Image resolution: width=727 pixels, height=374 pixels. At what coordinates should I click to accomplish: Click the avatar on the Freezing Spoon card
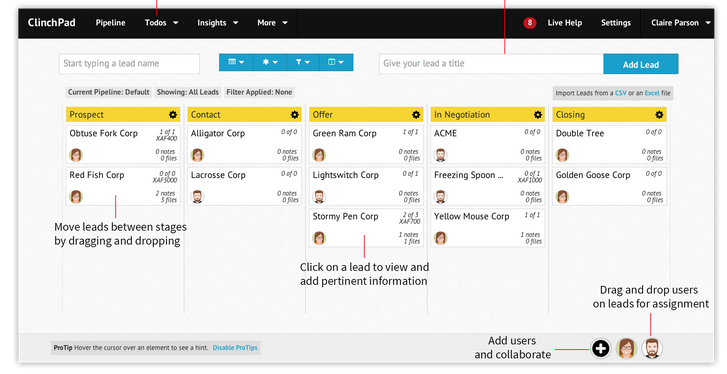pos(440,197)
